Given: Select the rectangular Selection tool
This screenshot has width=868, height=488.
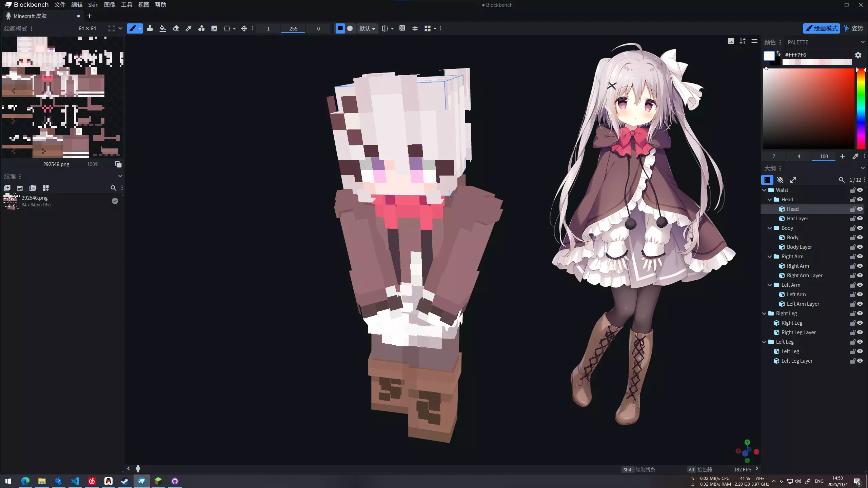Looking at the screenshot, I should tap(227, 28).
